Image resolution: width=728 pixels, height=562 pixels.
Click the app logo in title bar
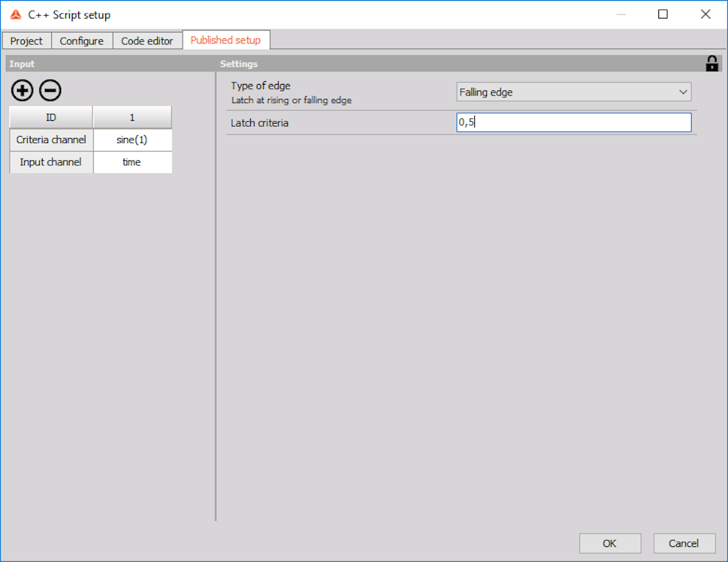(16, 15)
